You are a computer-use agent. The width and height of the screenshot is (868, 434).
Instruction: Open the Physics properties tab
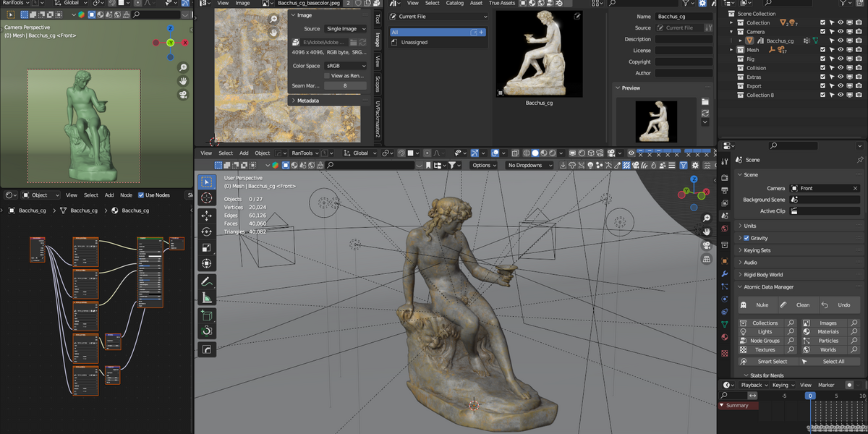(x=725, y=299)
